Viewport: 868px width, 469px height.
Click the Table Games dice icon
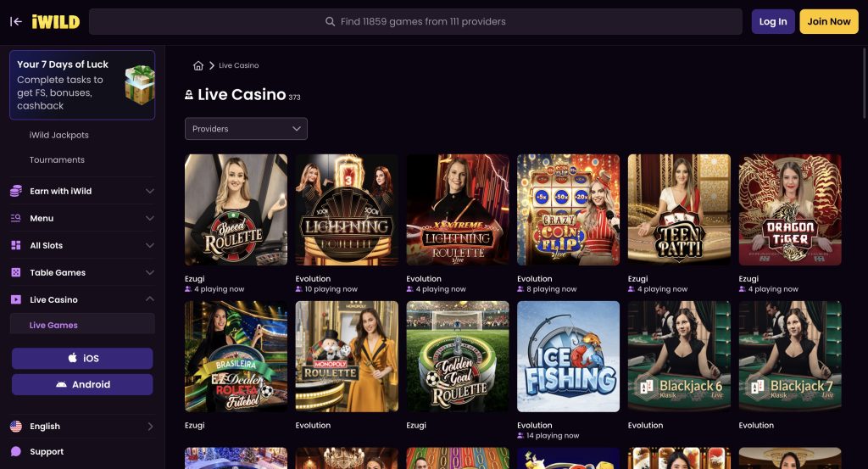[16, 272]
